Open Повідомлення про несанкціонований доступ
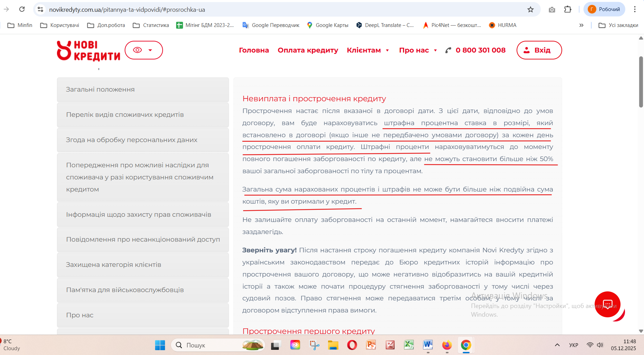 143,240
